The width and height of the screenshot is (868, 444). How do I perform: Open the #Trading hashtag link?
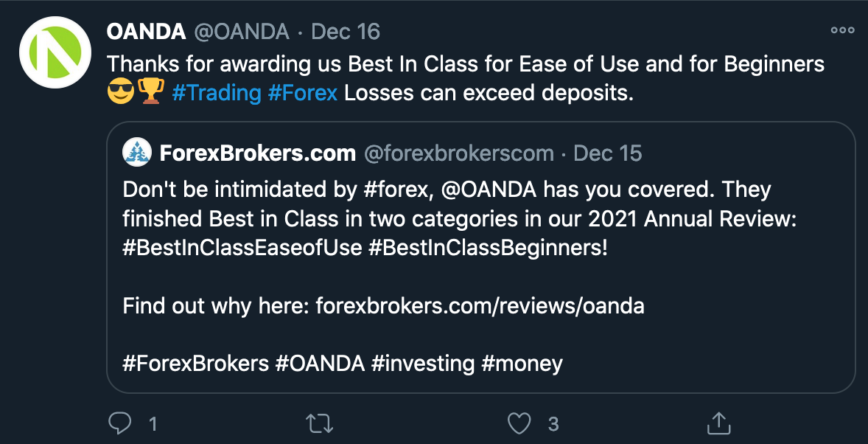click(x=217, y=93)
